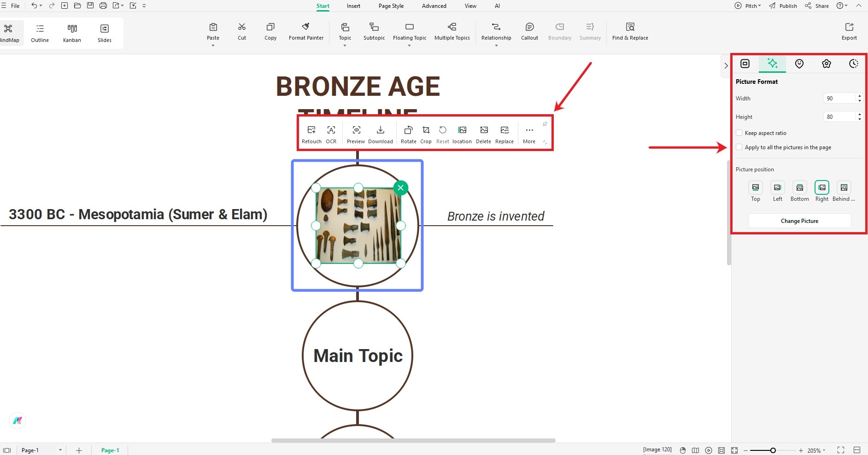Screen dimensions: 868x455
Task: Set picture position to Bottom
Action: tap(800, 191)
